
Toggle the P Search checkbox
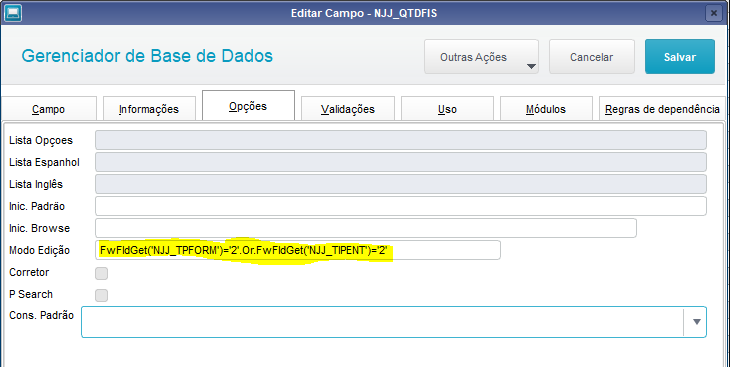[101, 295]
